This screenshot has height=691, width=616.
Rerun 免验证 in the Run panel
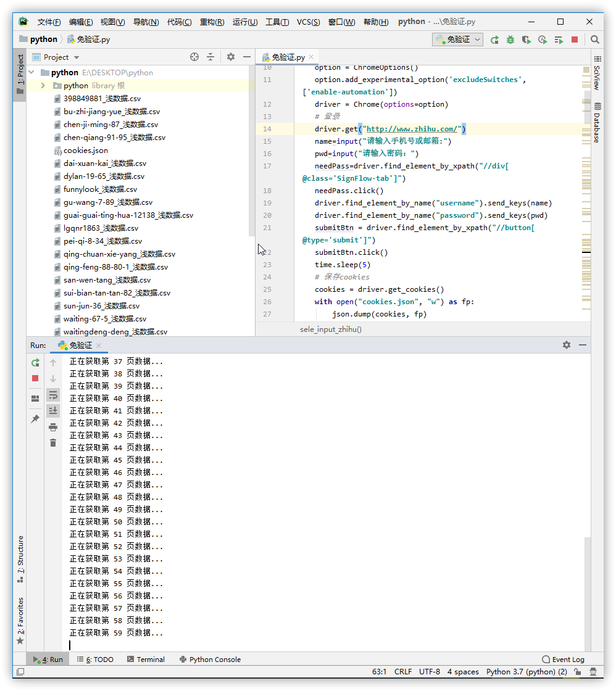[x=35, y=363]
